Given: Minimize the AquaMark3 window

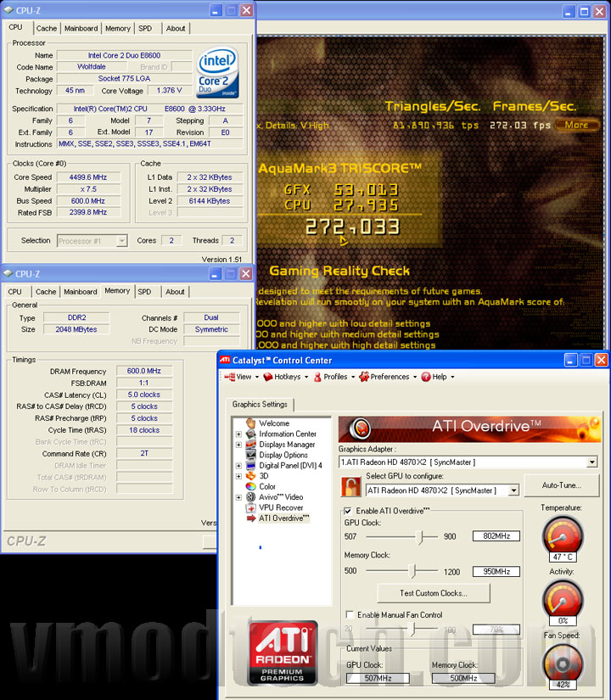Looking at the screenshot, I should [x=568, y=12].
